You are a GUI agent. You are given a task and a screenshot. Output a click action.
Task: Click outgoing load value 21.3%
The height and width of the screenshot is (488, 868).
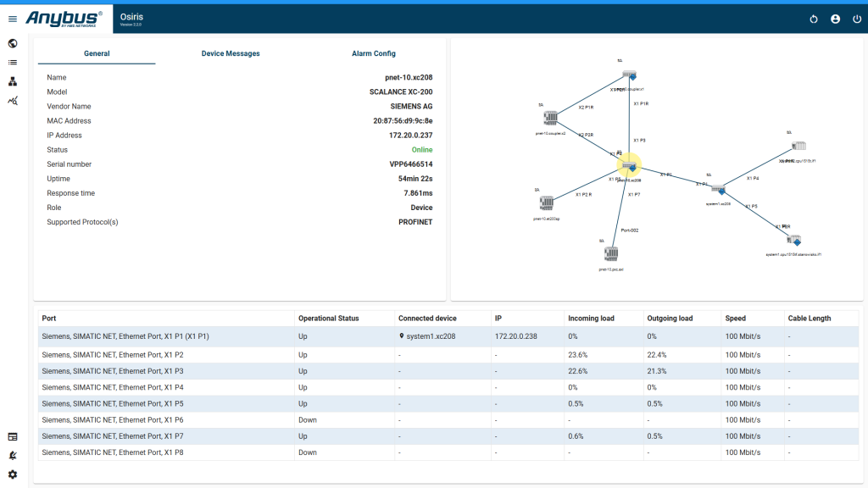coord(657,371)
